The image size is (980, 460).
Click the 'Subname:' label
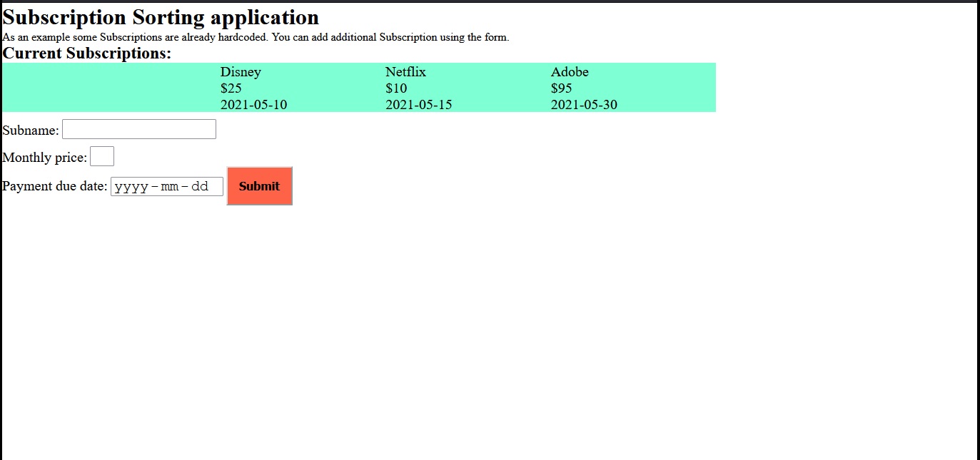(x=31, y=130)
